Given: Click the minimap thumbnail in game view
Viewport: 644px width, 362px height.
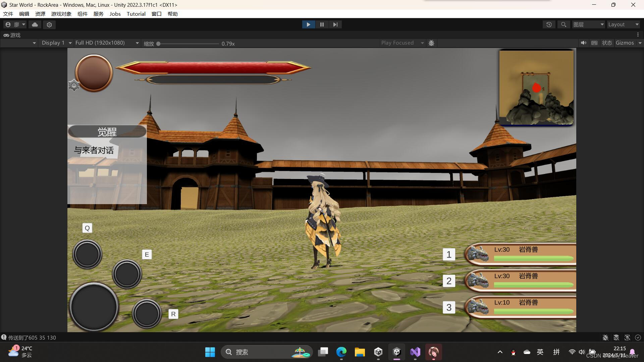Looking at the screenshot, I should [536, 88].
